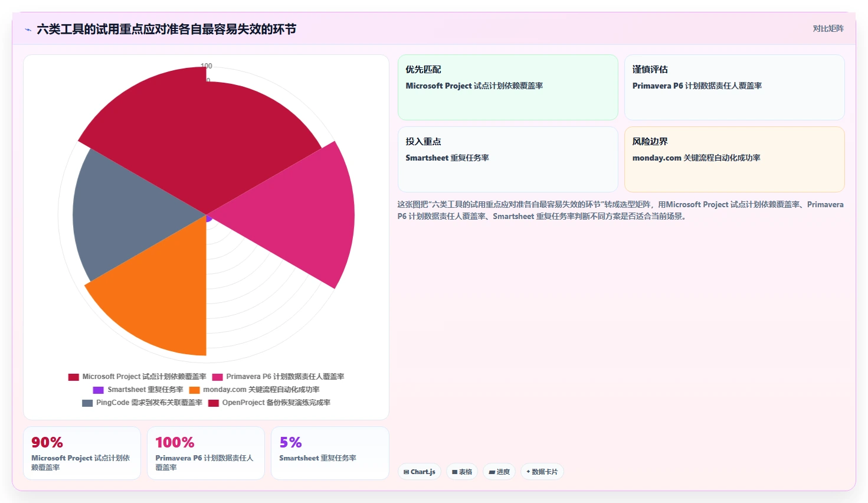This screenshot has width=868, height=503.
Task: Click the 对比矩阵 label in header
Action: coord(828,28)
